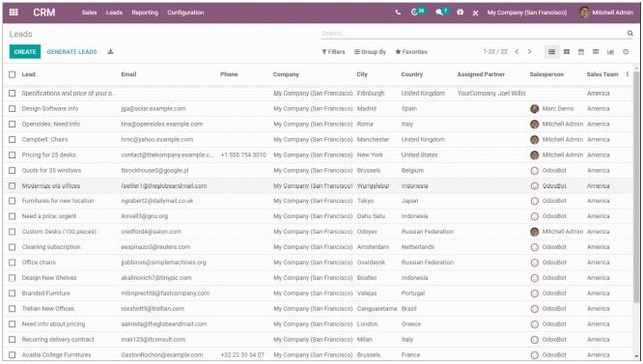Open the Trelian New Offices lead

point(48,309)
